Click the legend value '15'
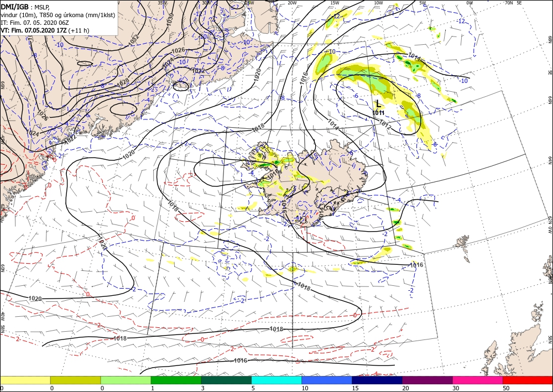 click(x=354, y=388)
